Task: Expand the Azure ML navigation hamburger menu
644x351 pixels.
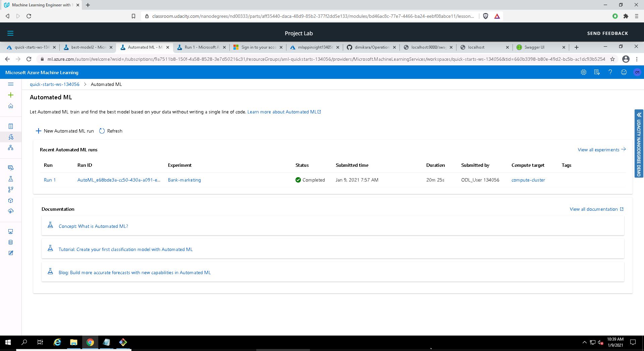Action: click(x=11, y=84)
